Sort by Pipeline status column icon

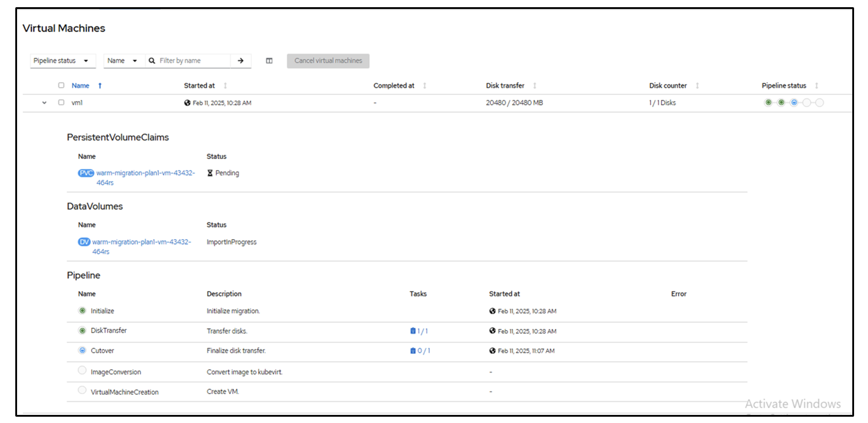(x=816, y=86)
